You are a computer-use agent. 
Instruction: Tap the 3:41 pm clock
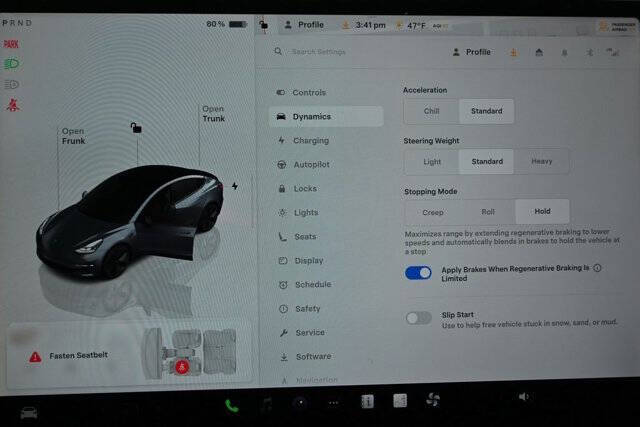coord(370,25)
